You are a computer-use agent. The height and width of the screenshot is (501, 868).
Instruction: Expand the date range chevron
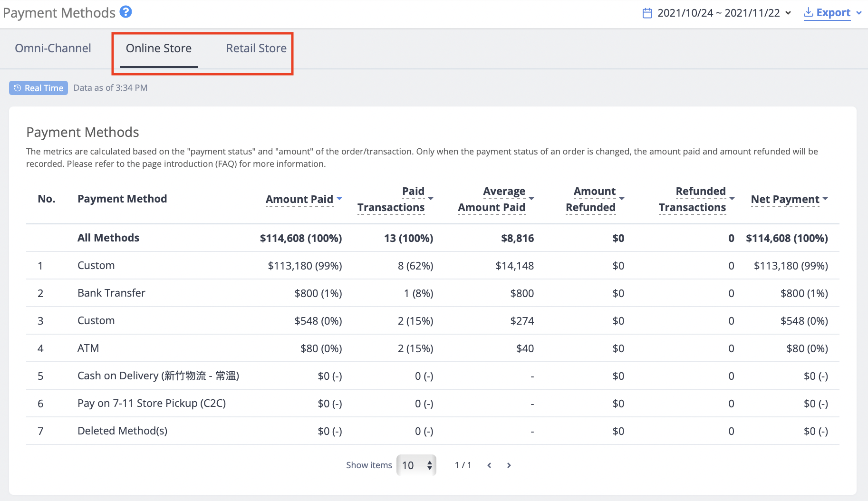click(788, 13)
